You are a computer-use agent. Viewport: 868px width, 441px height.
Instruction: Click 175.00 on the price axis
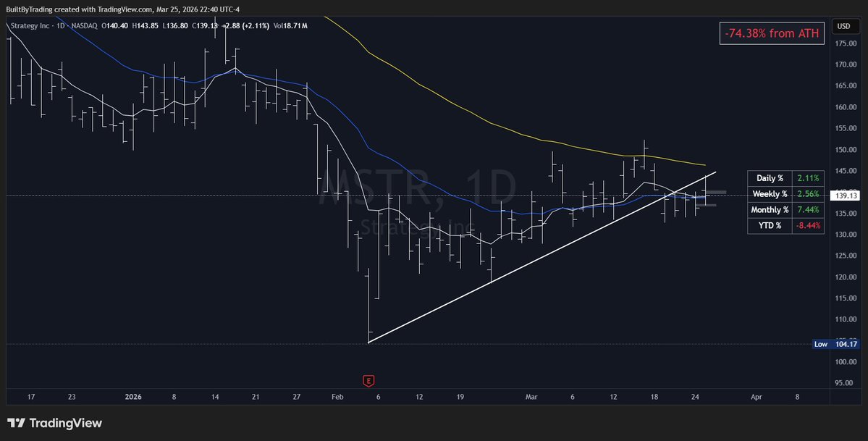(844, 43)
